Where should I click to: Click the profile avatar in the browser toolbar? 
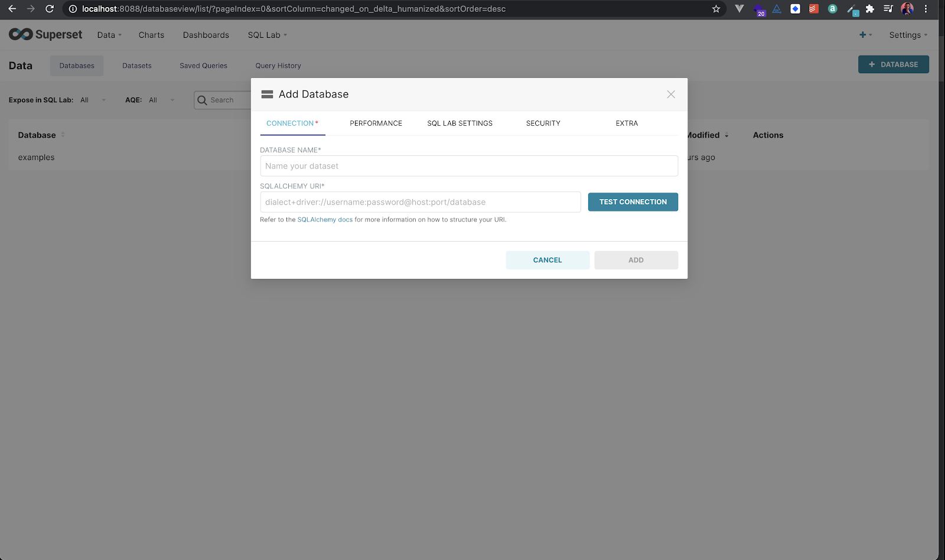coord(907,9)
